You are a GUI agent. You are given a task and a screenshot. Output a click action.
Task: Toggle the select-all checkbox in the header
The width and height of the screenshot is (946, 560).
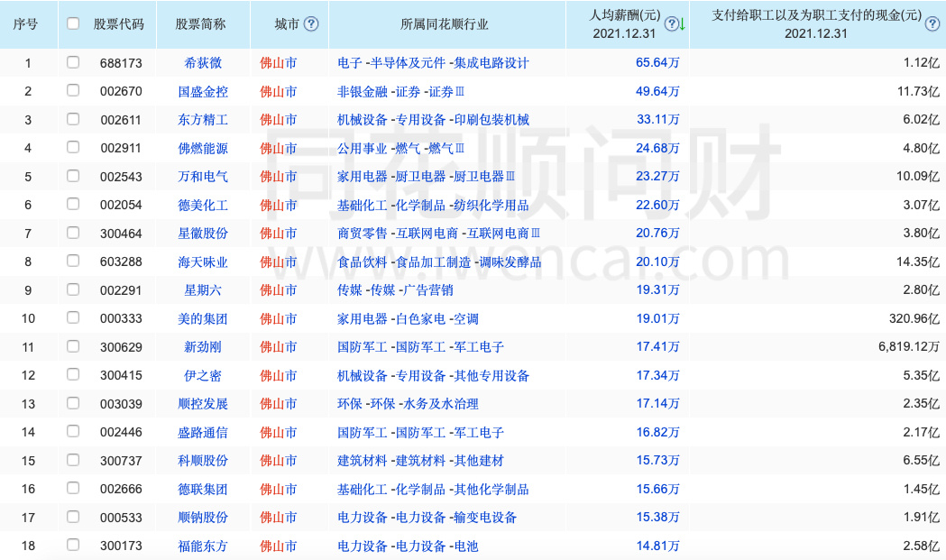click(73, 24)
